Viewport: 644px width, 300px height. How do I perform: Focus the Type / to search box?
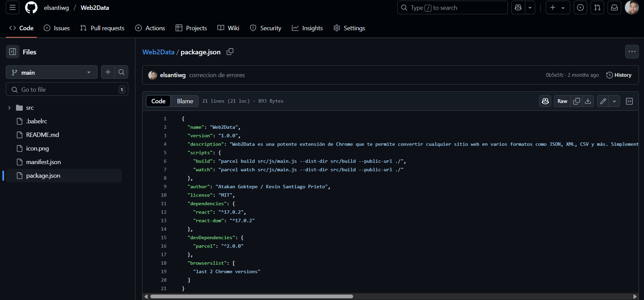(452, 7)
